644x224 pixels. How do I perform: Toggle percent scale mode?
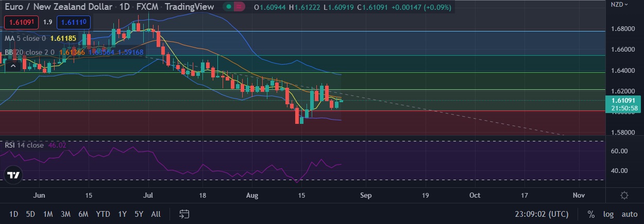click(x=591, y=214)
